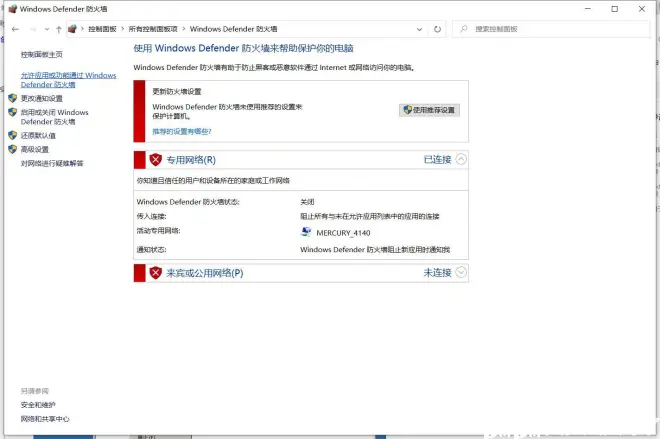Click 使用推荐设置 button
Image resolution: width=660 pixels, height=439 pixels.
(x=429, y=110)
